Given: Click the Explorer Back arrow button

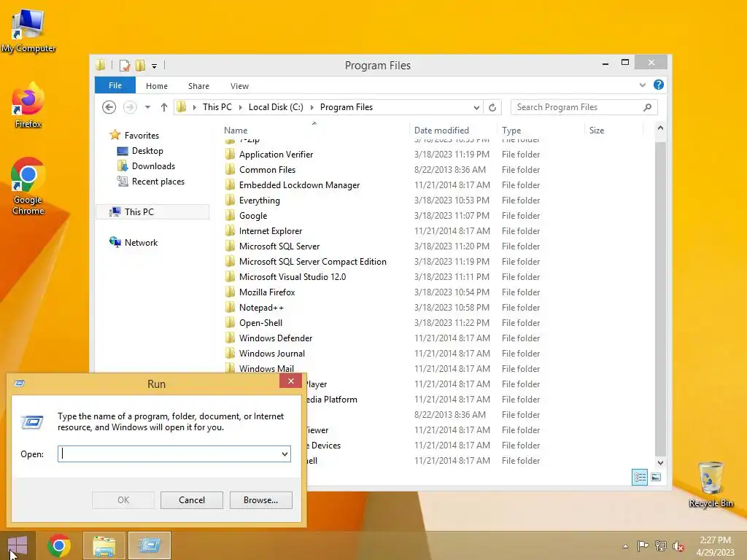Looking at the screenshot, I should pyautogui.click(x=109, y=107).
